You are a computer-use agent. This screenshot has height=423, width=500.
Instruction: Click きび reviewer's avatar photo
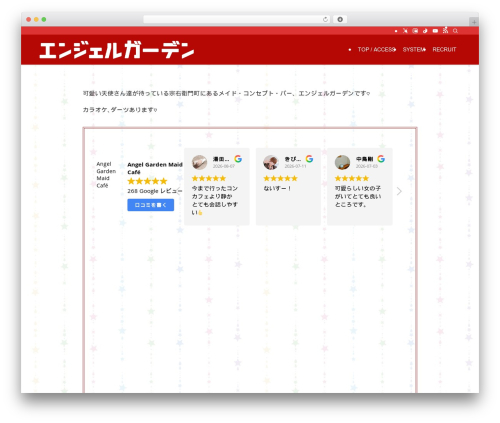pyautogui.click(x=271, y=162)
